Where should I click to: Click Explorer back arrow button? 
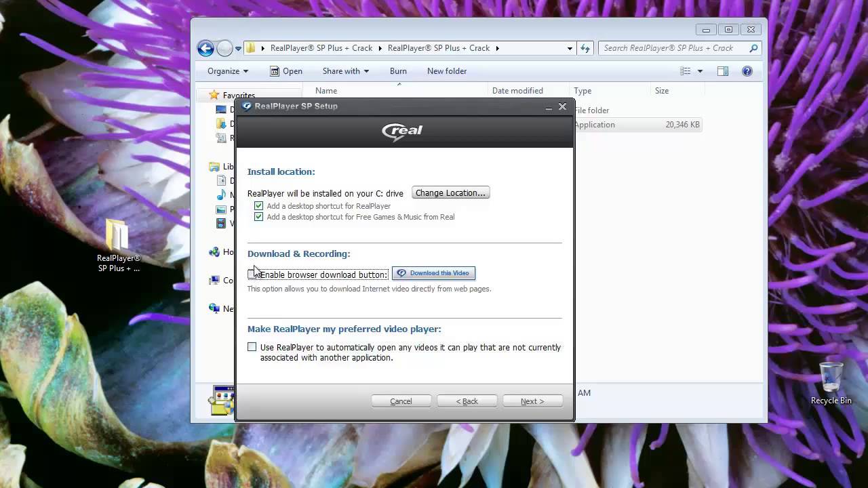click(205, 48)
